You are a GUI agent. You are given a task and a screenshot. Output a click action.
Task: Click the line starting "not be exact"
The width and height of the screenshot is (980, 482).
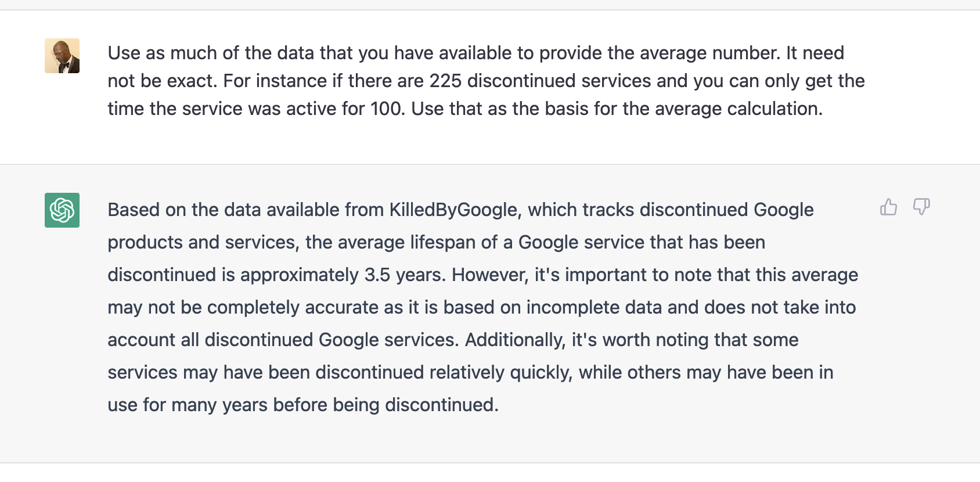click(486, 81)
